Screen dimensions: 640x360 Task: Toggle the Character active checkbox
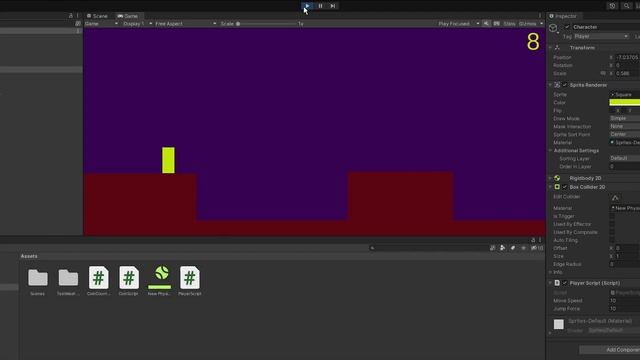[x=567, y=27]
